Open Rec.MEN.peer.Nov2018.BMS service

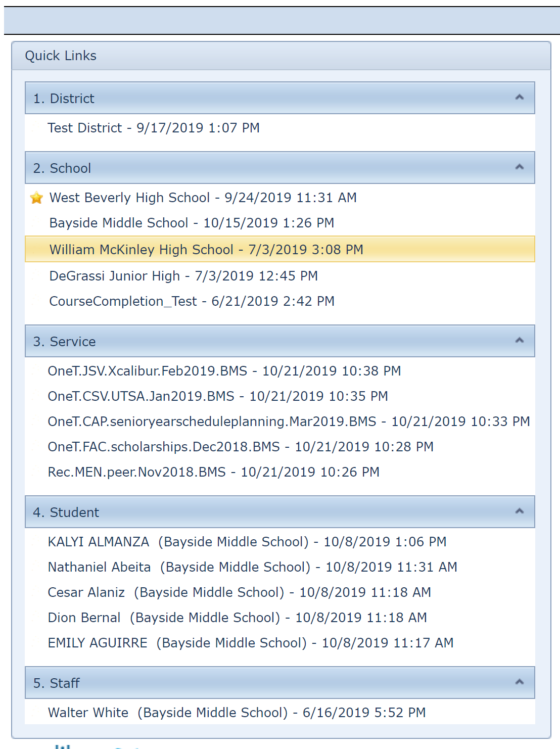[214, 472]
